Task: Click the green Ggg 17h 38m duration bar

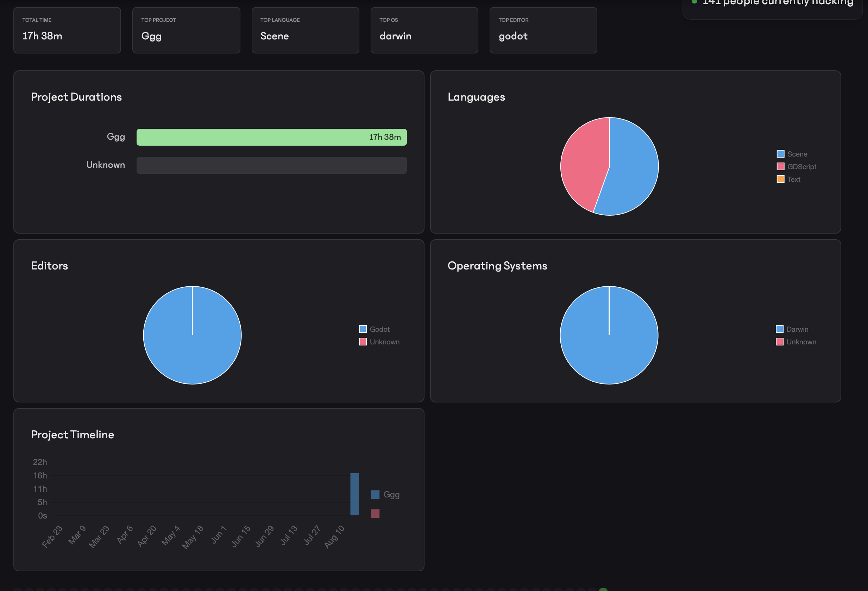Action: 271,137
